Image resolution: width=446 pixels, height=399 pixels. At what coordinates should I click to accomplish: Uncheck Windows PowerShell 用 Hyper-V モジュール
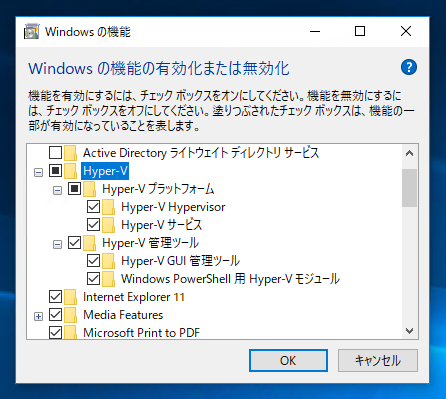[x=93, y=279]
